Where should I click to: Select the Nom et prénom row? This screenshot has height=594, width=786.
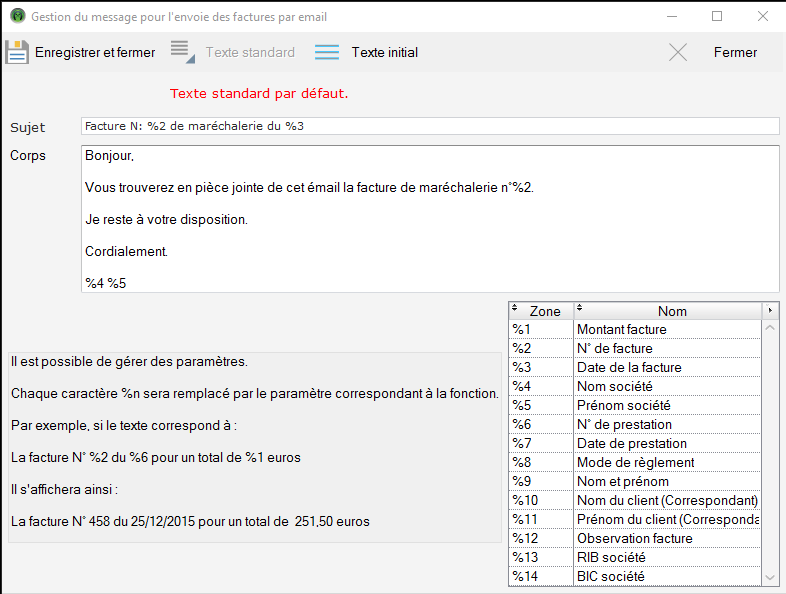635,482
